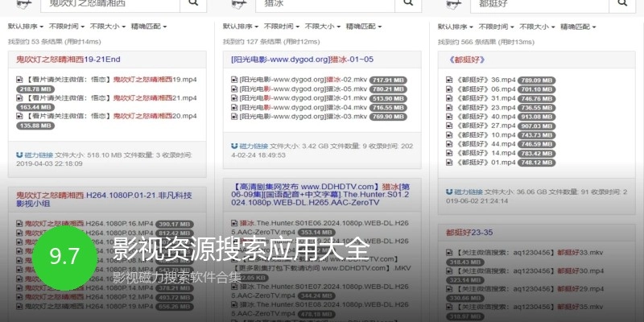This screenshot has height=322, width=644.
Task: Open 不限大小 dropdown in 都挺好 panel
Action: [538, 27]
